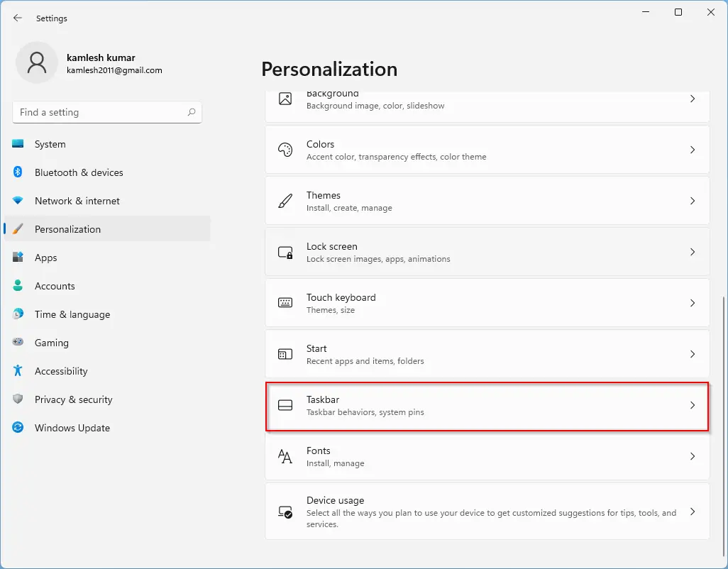This screenshot has width=728, height=569.
Task: Open Privacy & security section
Action: [107, 399]
